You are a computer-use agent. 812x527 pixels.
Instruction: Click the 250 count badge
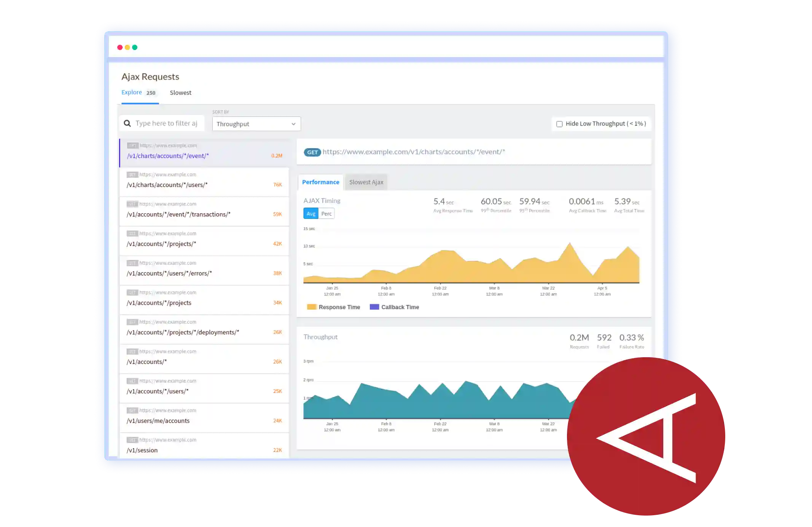pos(151,93)
